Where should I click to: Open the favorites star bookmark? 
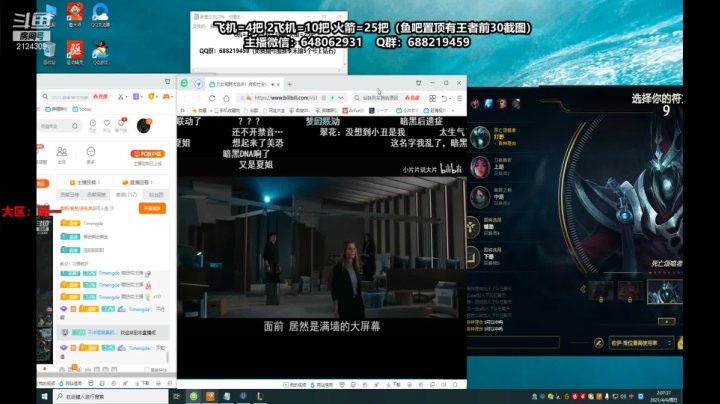198,111
